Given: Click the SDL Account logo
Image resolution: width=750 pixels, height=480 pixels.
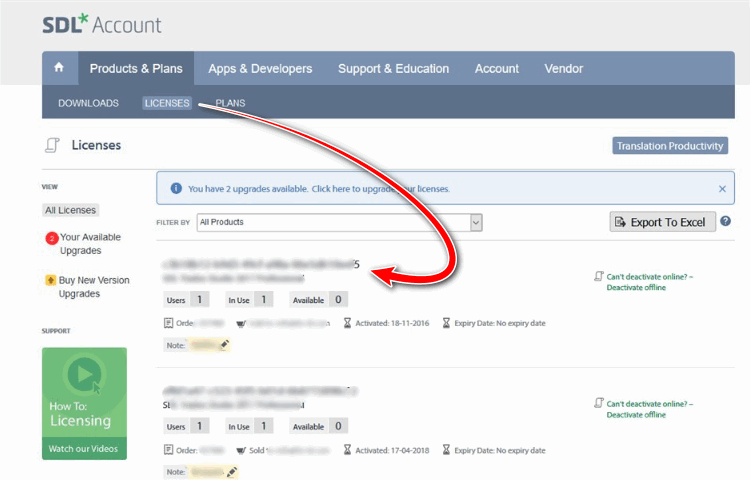Looking at the screenshot, I should (101, 24).
